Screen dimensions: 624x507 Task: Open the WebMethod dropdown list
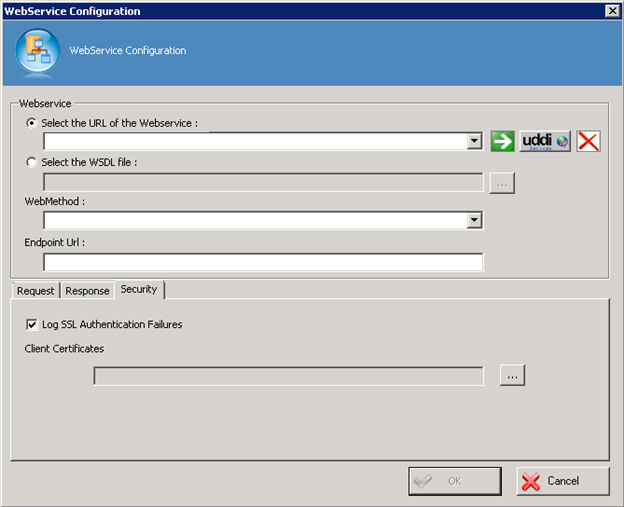pos(474,221)
